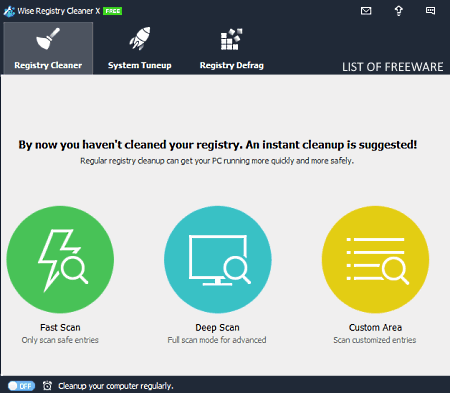Screen dimensions: 450x393
Task: Click 'Full scan mode for advanced' text
Action: pos(217,340)
